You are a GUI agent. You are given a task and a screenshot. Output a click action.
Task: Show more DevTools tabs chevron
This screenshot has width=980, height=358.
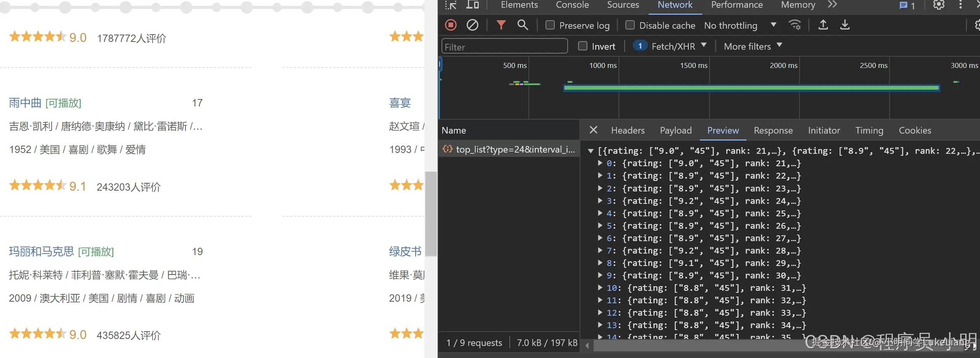coord(833,5)
